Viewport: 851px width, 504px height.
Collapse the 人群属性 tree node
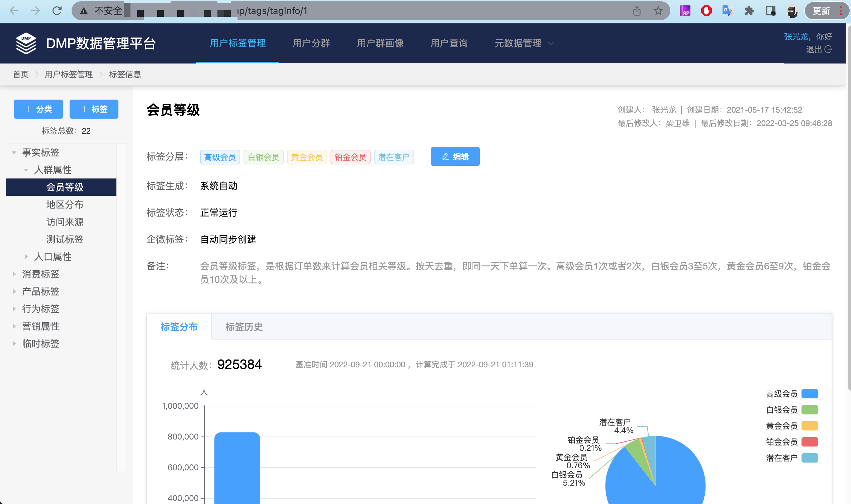pos(26,170)
